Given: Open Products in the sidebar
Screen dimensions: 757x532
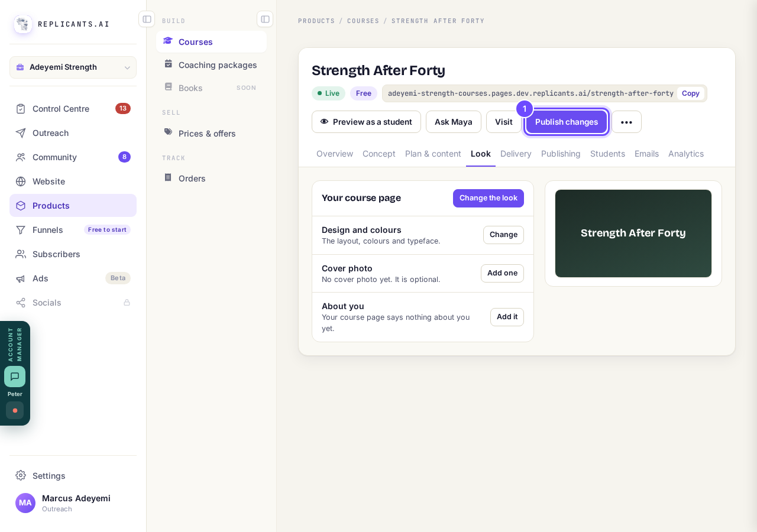Looking at the screenshot, I should pos(73,206).
